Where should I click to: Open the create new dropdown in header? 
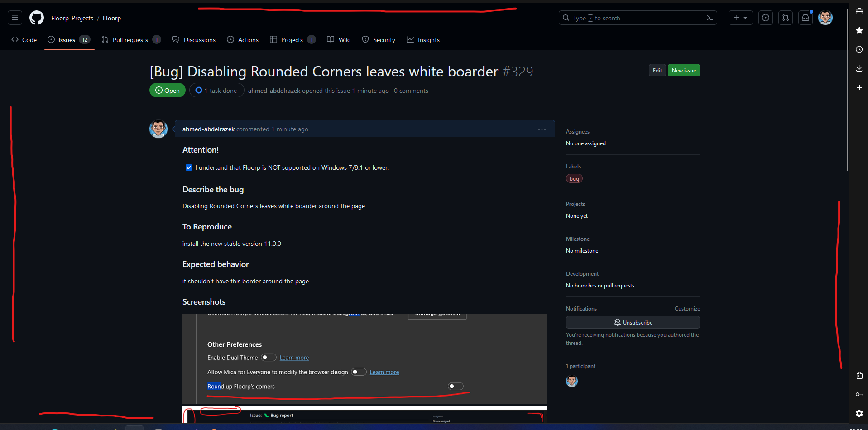point(741,18)
